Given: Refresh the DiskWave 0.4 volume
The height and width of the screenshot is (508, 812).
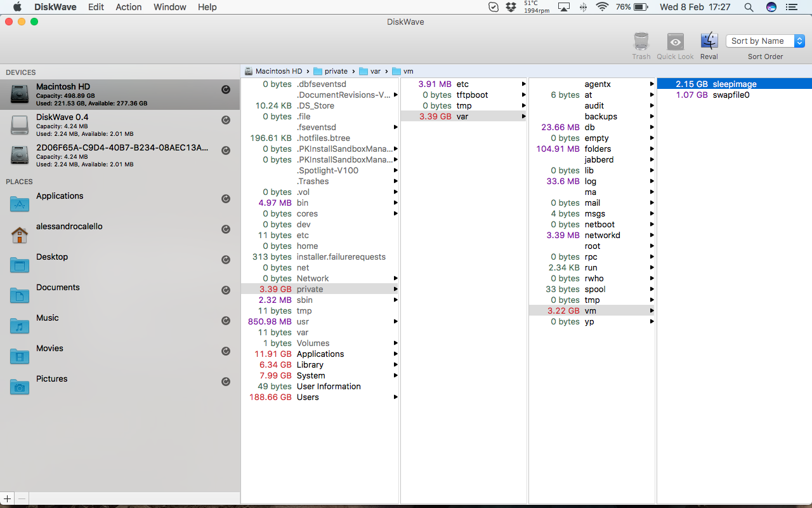Looking at the screenshot, I should (x=225, y=120).
